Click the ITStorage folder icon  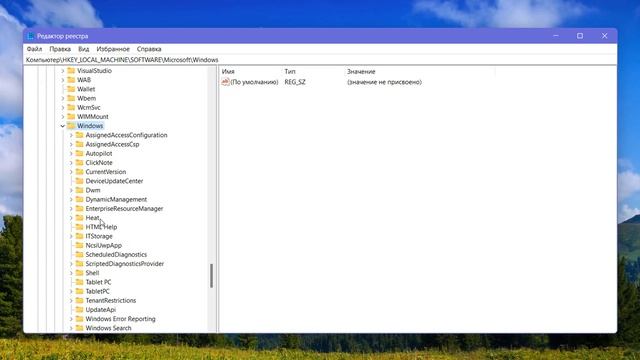coord(80,236)
